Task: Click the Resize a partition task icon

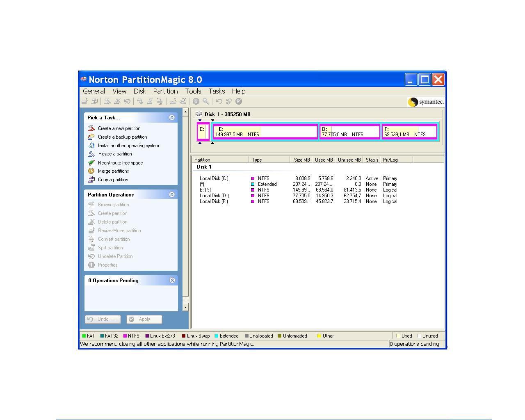Action: point(91,154)
